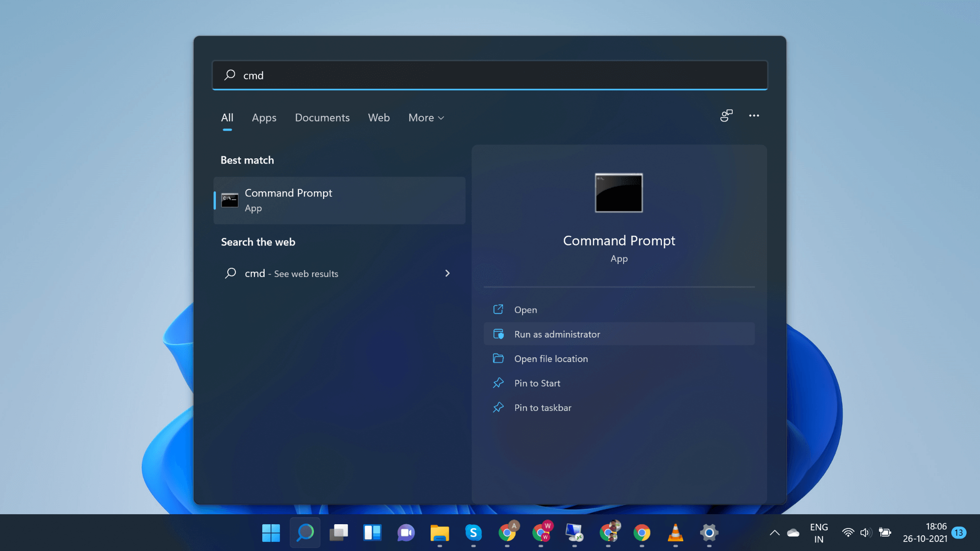Switch to the Apps filter tab
Image resolution: width=980 pixels, height=551 pixels.
[264, 118]
